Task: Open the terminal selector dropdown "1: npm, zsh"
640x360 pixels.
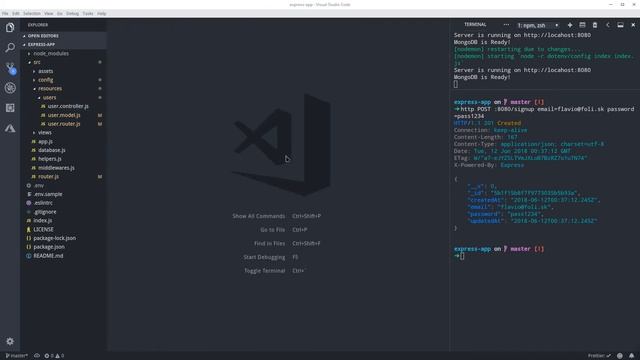Action: pyautogui.click(x=538, y=25)
